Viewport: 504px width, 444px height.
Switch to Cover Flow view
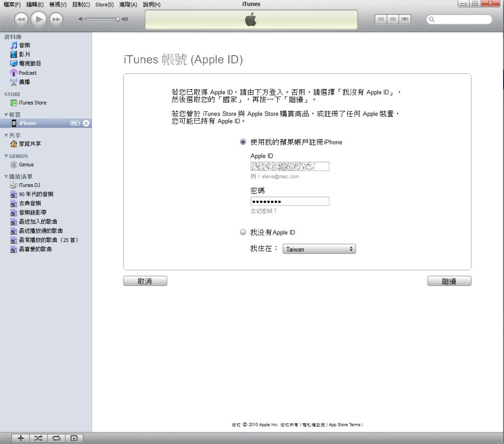405,19
